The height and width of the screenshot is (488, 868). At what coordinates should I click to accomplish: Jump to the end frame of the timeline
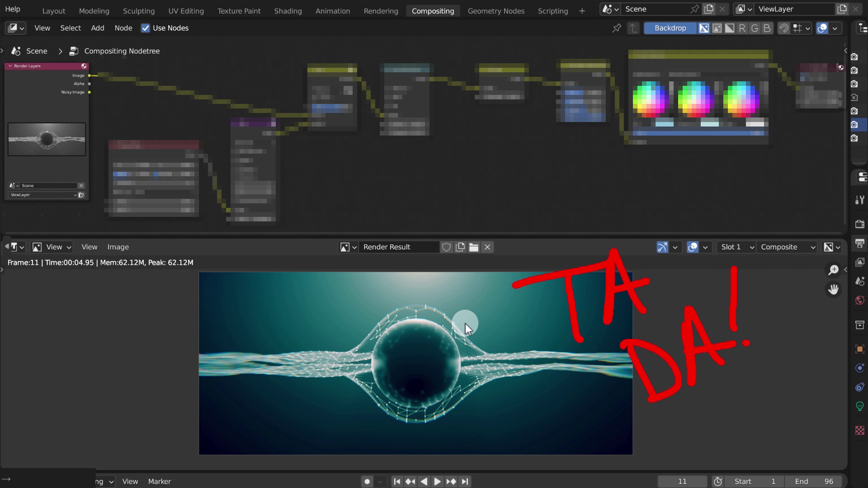point(465,482)
